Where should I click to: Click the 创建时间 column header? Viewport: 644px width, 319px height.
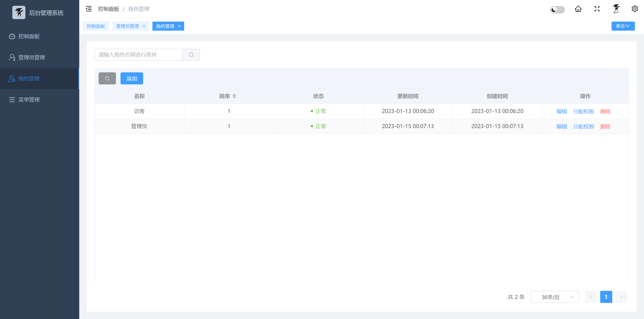click(497, 96)
